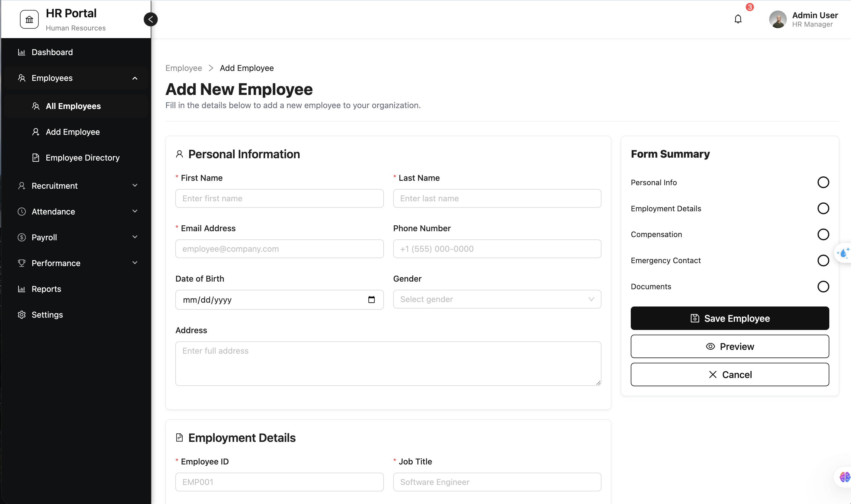Open Employee Directory in sidebar
This screenshot has height=504, width=851.
click(76, 158)
